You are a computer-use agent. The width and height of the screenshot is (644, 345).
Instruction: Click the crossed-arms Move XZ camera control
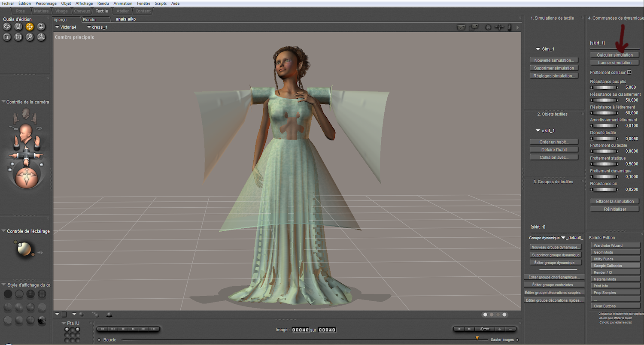(x=26, y=155)
